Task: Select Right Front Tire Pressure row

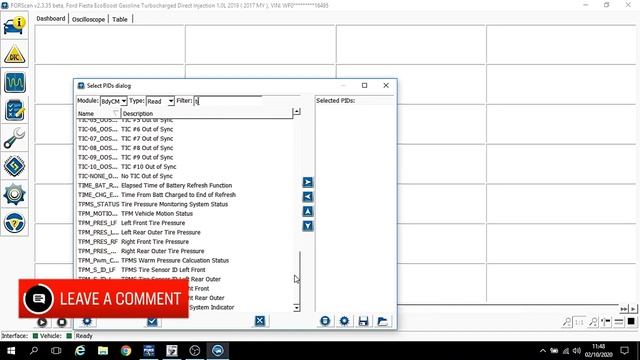Action: [184, 242]
